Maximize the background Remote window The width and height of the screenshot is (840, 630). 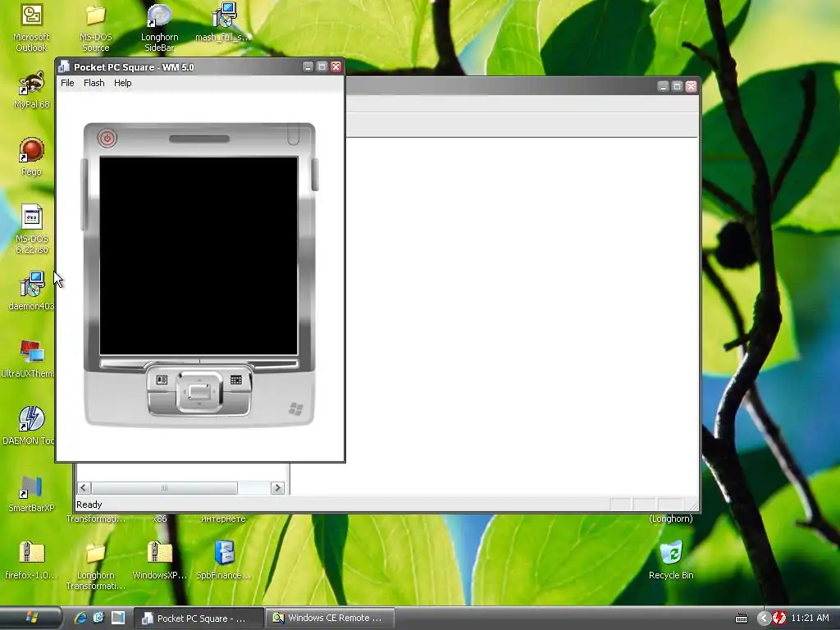click(677, 86)
